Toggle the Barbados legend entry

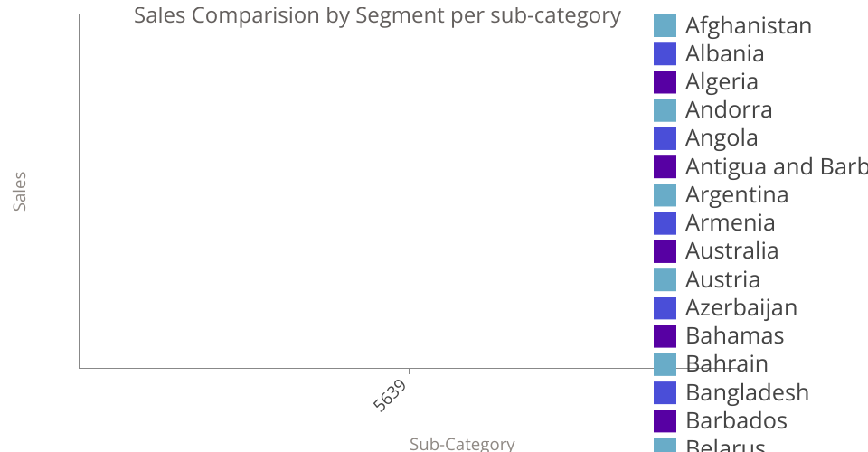tap(736, 421)
